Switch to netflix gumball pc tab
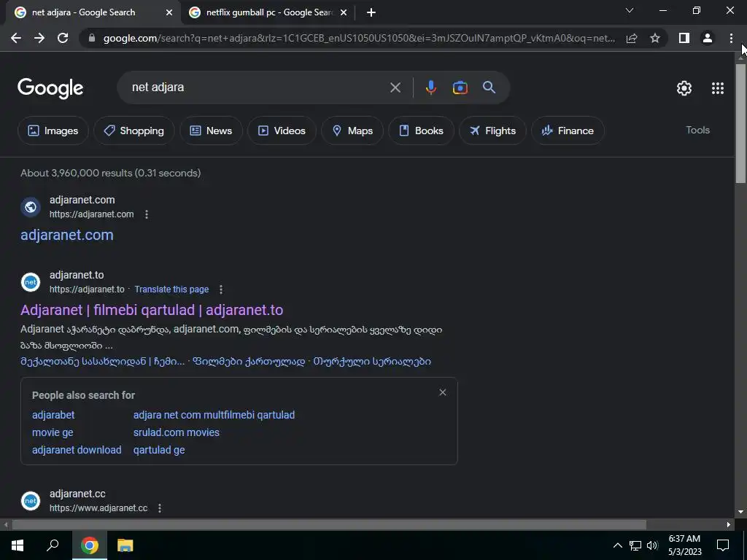The width and height of the screenshot is (747, 560). coord(269,12)
